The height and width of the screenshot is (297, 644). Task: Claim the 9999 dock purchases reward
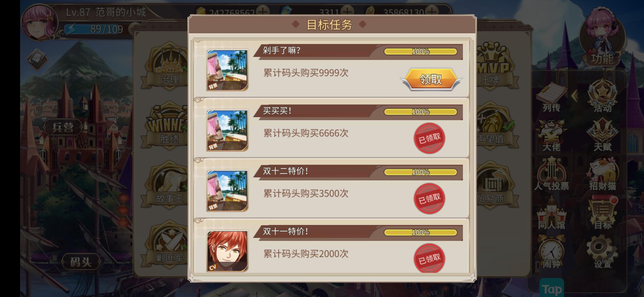(x=431, y=79)
